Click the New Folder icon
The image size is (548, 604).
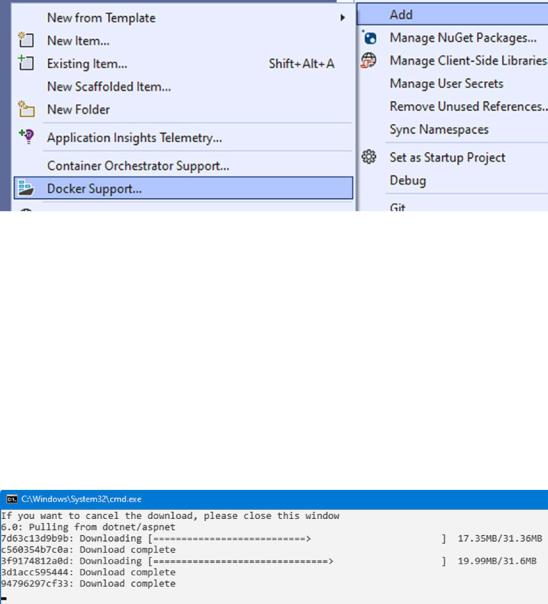(26, 109)
